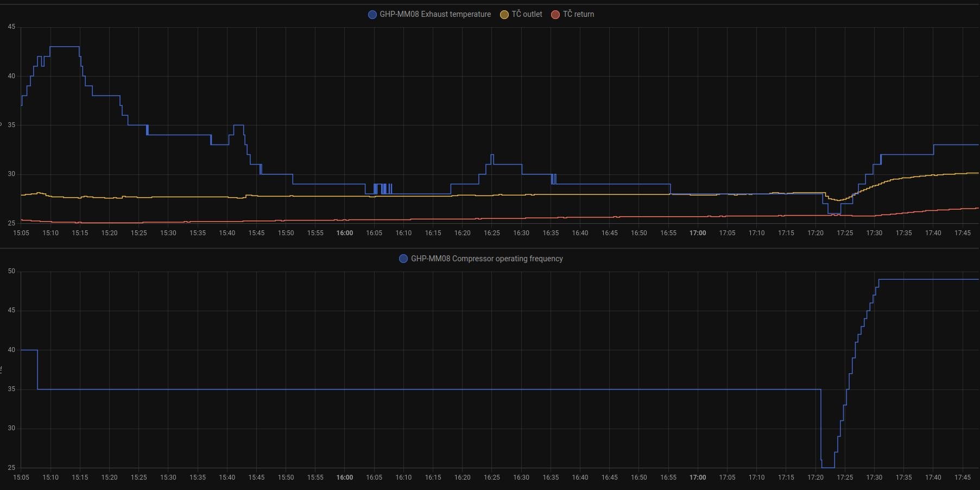Click 15:05 on the compressor frequency time axis
The height and width of the screenshot is (490, 980).
coord(21,478)
